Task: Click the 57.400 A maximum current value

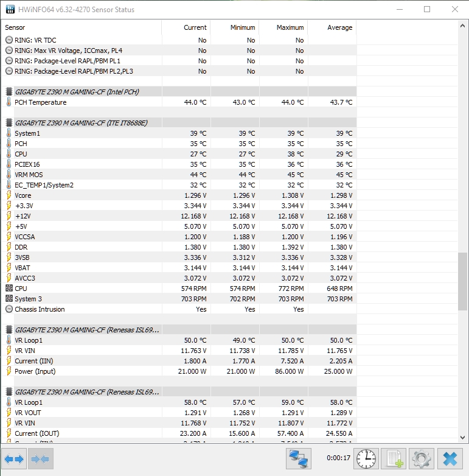Action: tap(290, 433)
